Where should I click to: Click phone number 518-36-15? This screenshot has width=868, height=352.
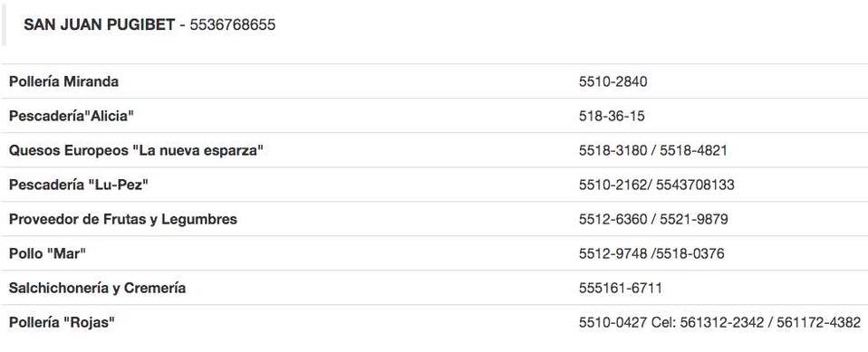tap(612, 116)
